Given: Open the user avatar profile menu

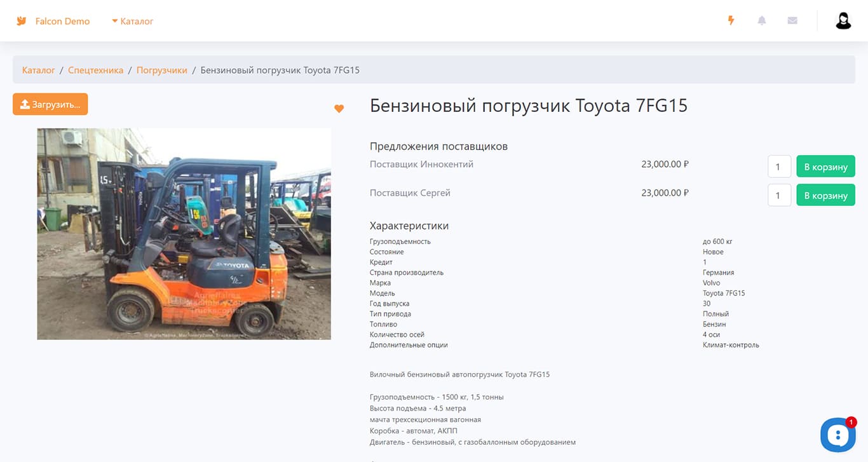Looking at the screenshot, I should click(843, 21).
